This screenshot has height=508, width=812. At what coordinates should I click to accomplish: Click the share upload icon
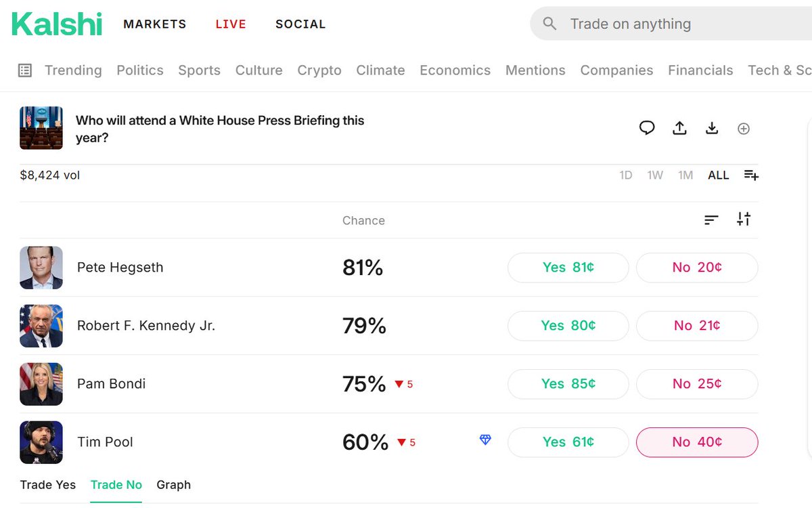coord(679,128)
